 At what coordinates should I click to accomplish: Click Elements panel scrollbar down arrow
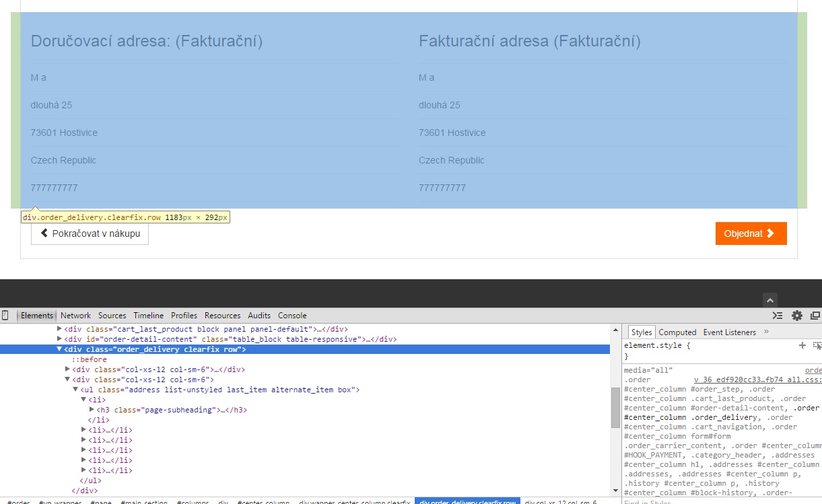click(615, 491)
